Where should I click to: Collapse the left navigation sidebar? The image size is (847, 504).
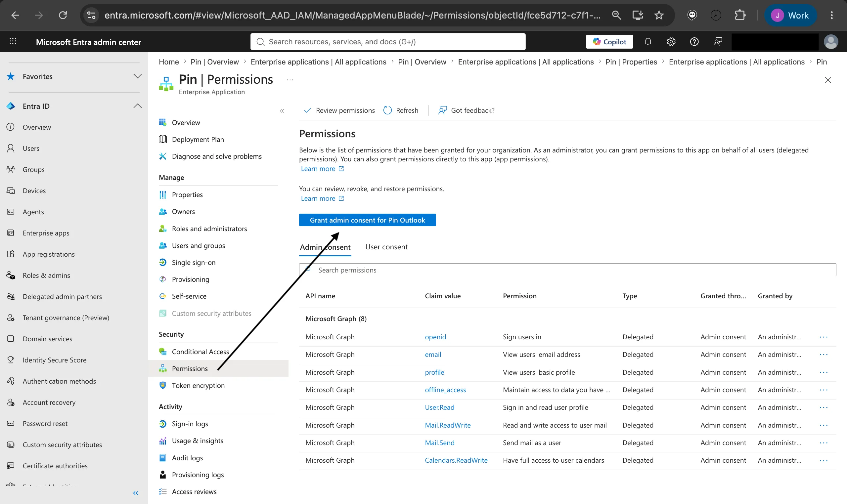coord(136,493)
